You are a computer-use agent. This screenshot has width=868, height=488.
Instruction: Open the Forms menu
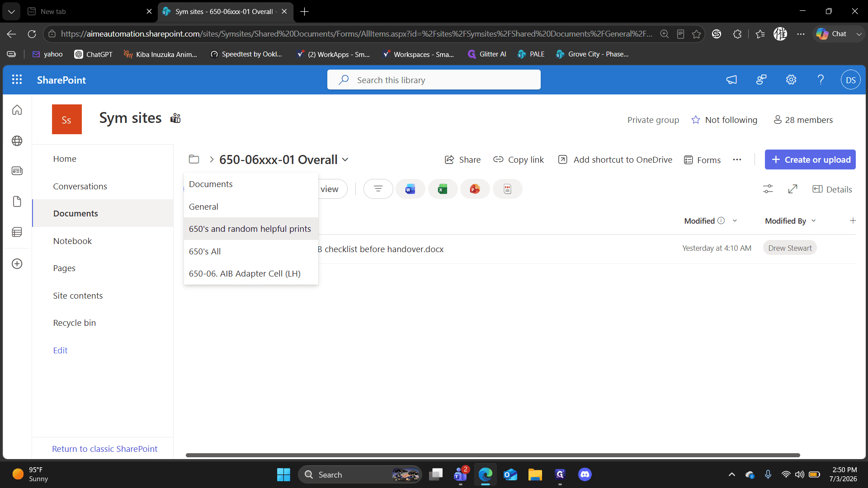click(702, 160)
